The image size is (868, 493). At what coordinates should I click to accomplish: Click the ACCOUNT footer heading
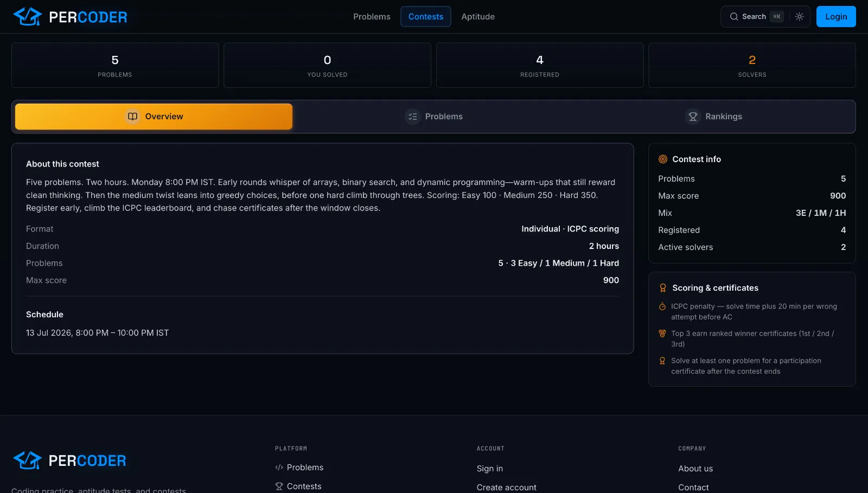click(490, 449)
